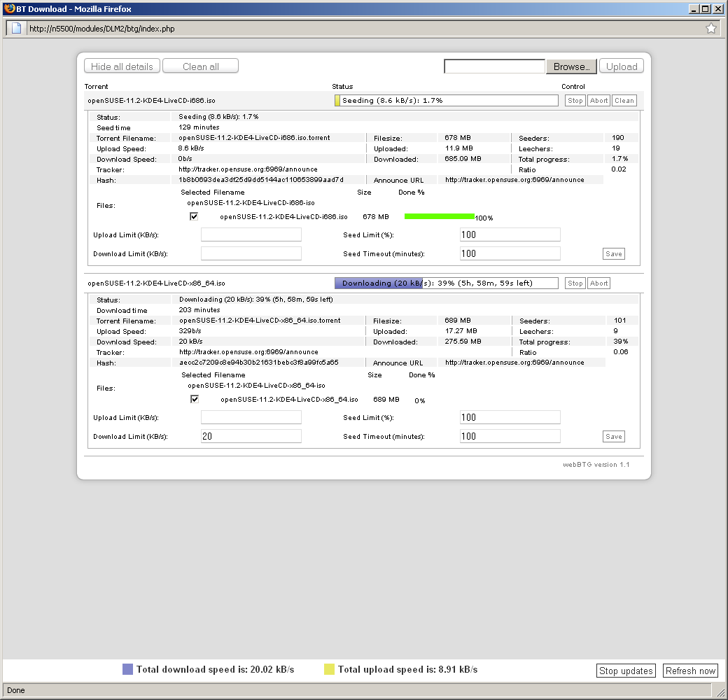Click Downloaded value 685.09 MB
728x700 pixels.
[x=463, y=159]
